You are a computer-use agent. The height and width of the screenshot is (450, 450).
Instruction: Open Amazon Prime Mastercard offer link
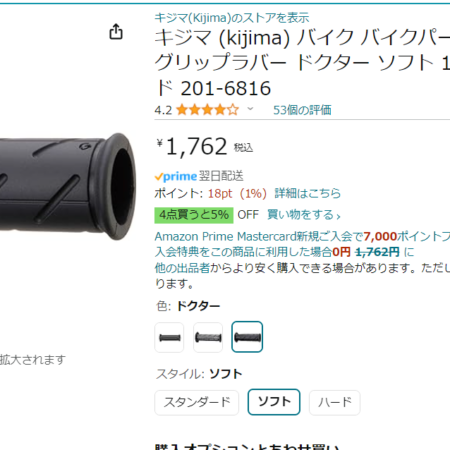pos(302,236)
